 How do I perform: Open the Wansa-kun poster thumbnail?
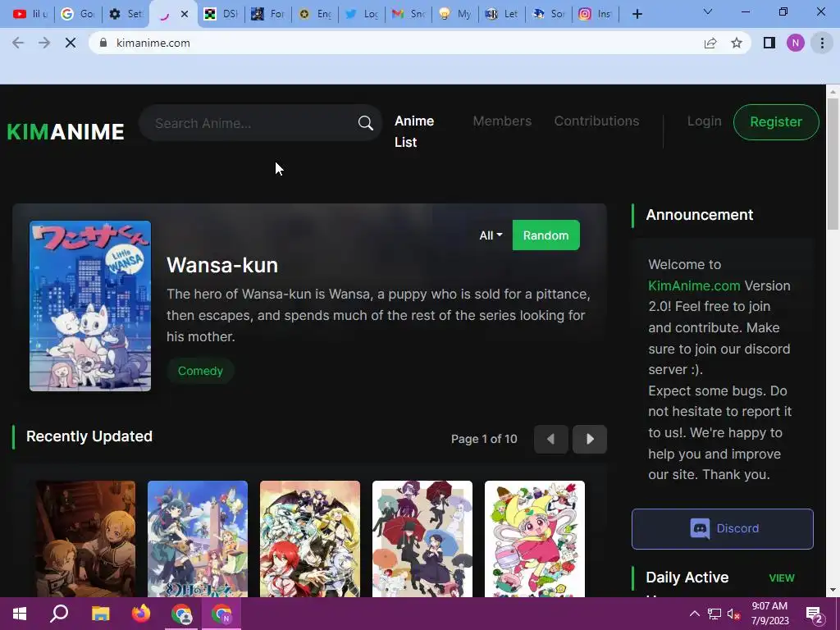click(90, 306)
